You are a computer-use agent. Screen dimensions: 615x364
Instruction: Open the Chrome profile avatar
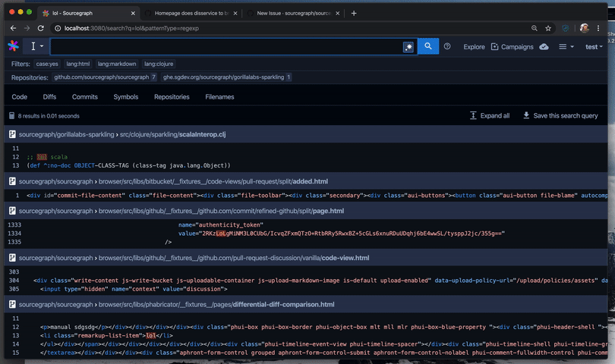click(584, 28)
